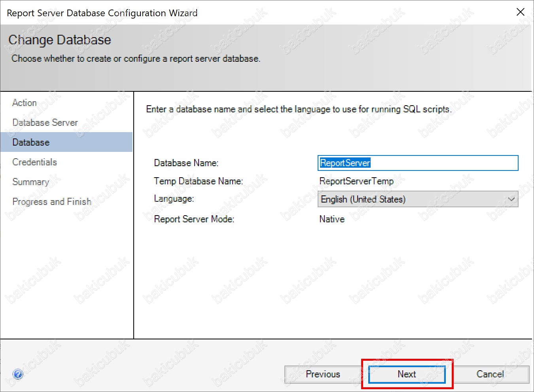The height and width of the screenshot is (392, 534).
Task: Click the Next button
Action: (407, 374)
